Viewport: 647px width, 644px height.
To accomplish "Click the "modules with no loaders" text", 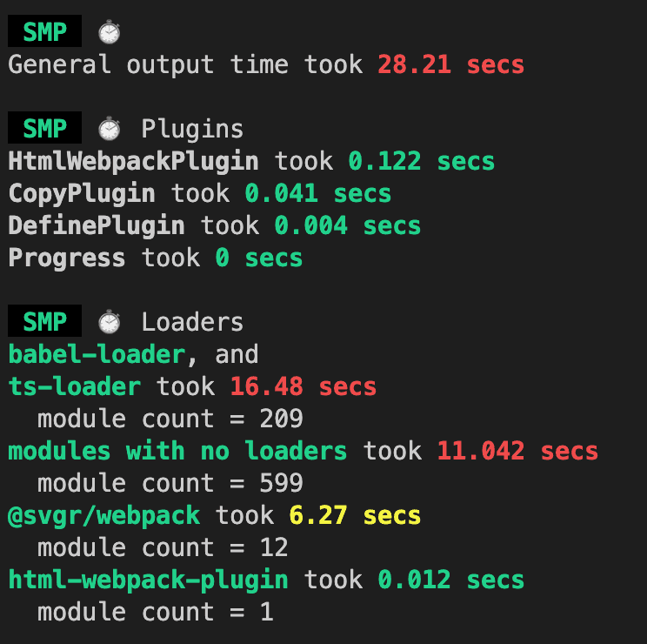I will pyautogui.click(x=177, y=451).
